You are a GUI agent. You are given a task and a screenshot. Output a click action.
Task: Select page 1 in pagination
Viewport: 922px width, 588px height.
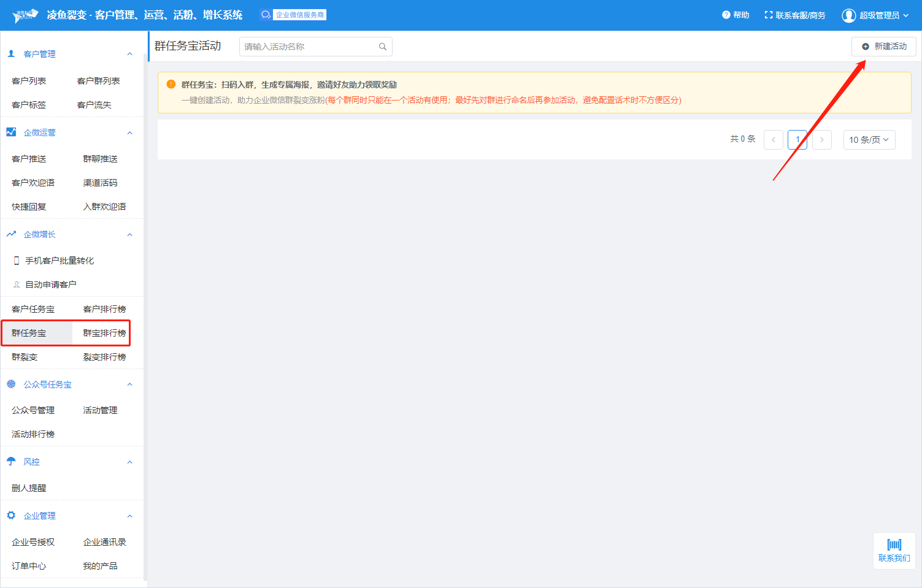(797, 140)
